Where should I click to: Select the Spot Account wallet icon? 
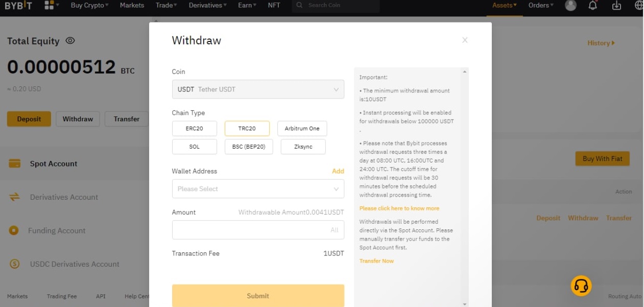coord(14,163)
